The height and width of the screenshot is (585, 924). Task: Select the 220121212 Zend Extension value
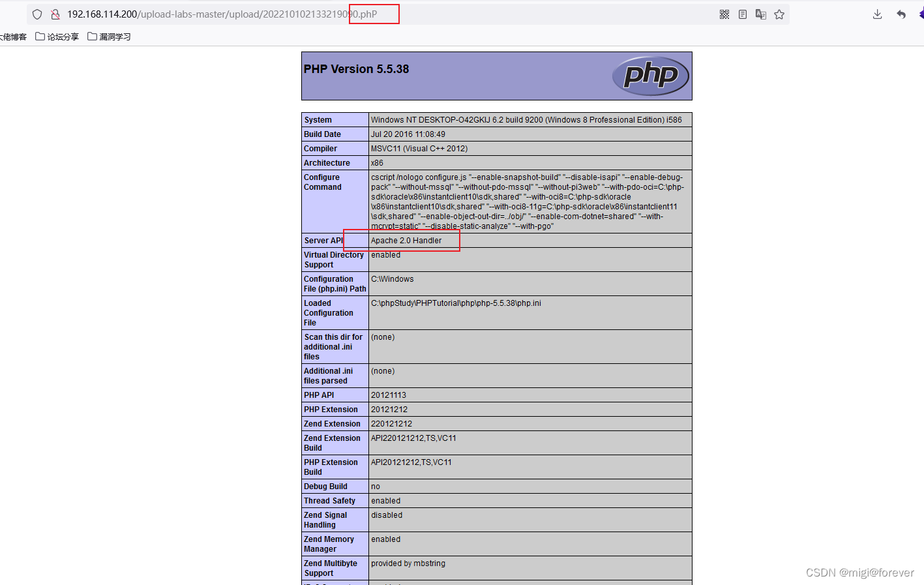coord(391,424)
